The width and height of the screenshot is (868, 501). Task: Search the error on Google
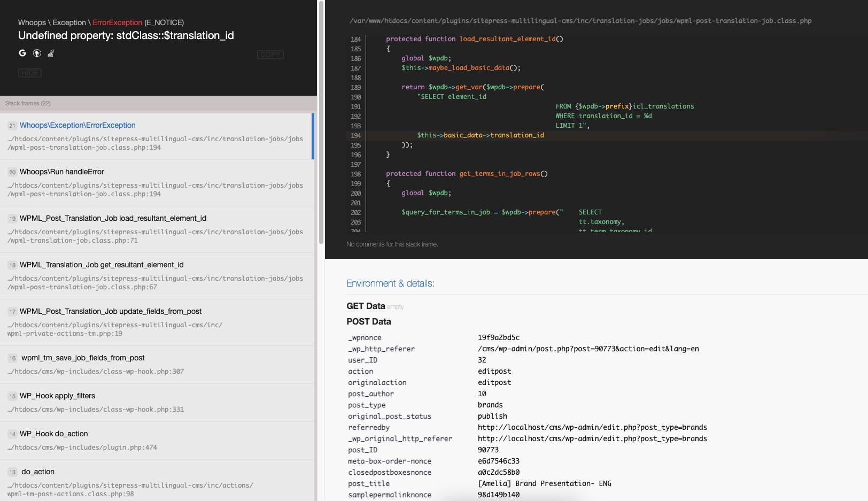coord(22,53)
